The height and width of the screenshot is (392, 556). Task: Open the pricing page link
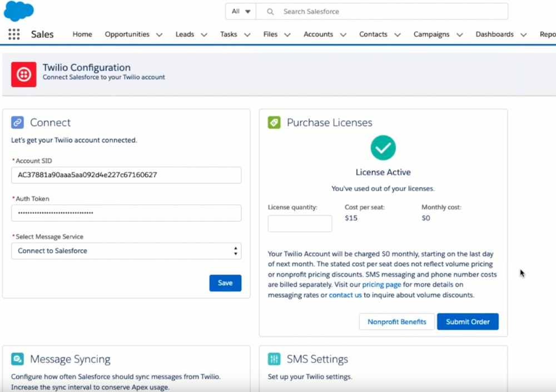coord(381,284)
